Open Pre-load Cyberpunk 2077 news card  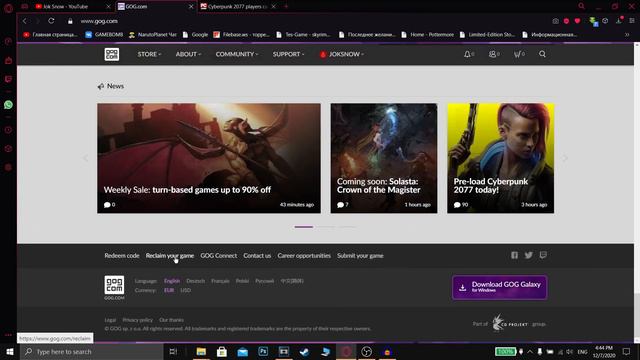tap(500, 158)
